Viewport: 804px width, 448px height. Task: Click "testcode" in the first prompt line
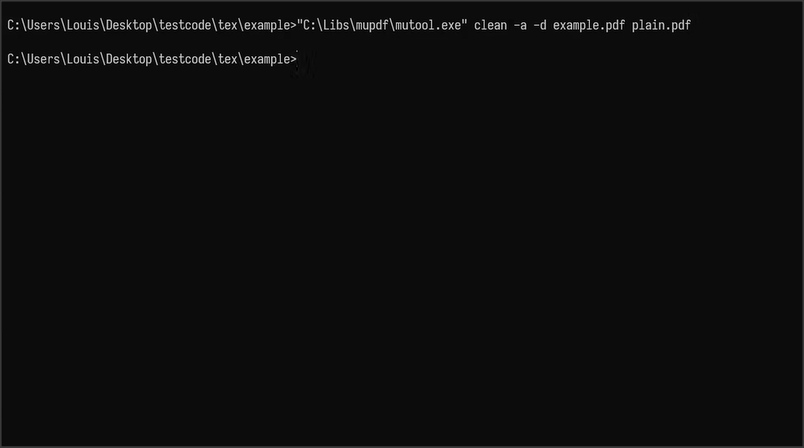(185, 25)
